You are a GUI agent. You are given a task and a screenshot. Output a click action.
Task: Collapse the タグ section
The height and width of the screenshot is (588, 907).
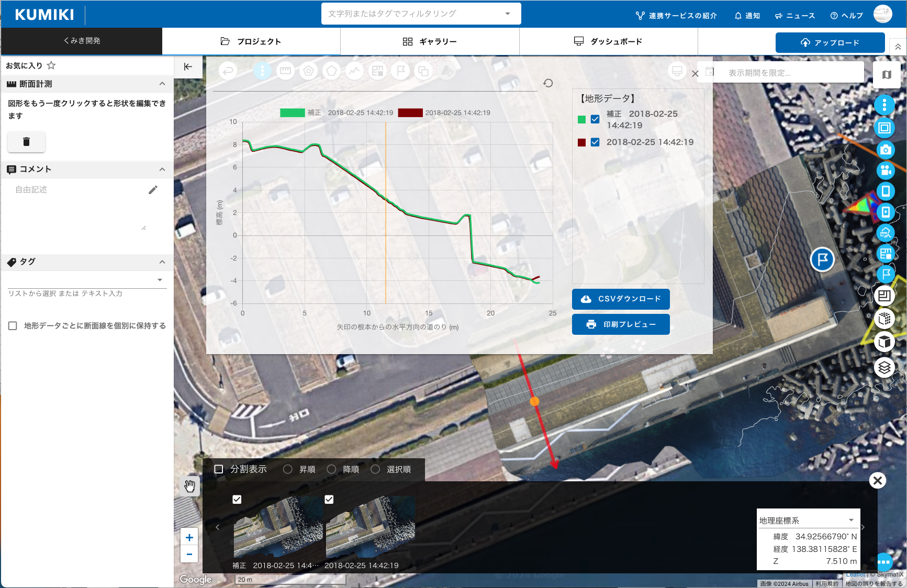[162, 262]
